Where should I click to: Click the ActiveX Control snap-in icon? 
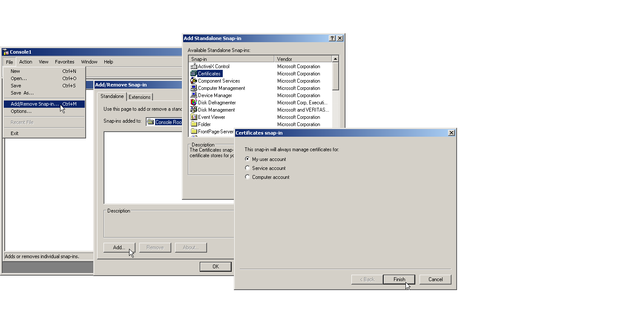194,66
